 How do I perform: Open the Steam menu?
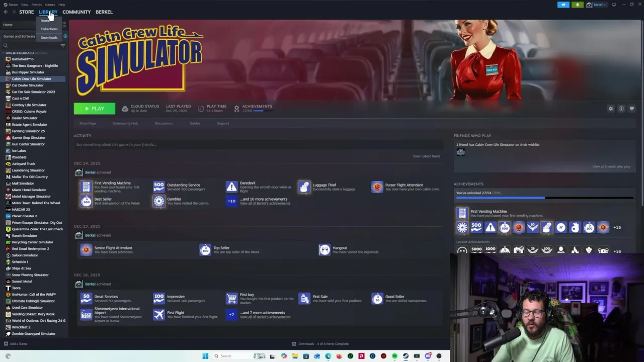[12, 5]
